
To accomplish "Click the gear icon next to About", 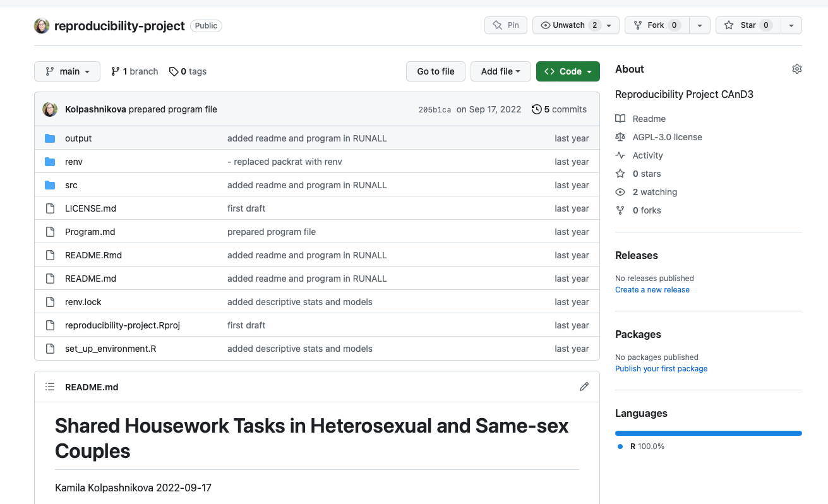I will [x=797, y=69].
